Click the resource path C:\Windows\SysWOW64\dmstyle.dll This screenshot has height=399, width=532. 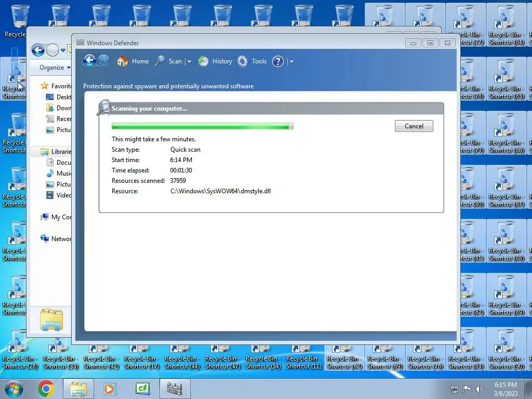[220, 191]
